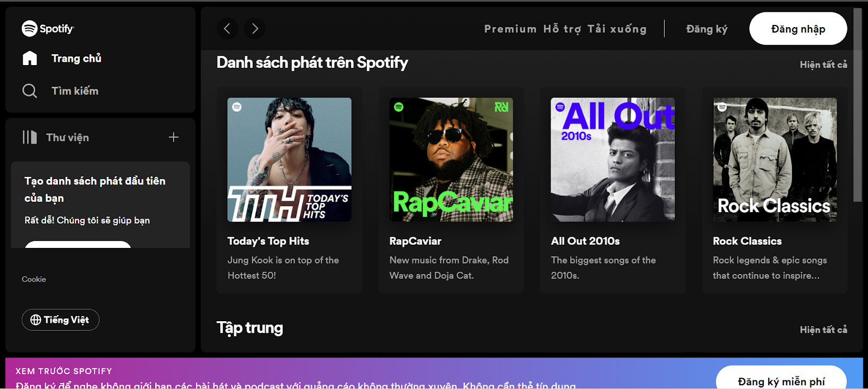Viewport: 868px width, 389px height.
Task: Click The biggest songs of the 2010s text
Action: [x=603, y=267]
